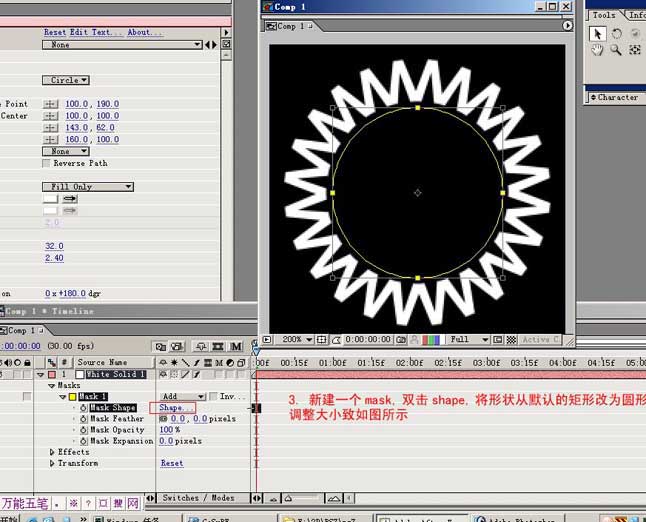Click Mask Feather constrain proportions link icon
Viewport: 646px width, 522px height.
click(x=163, y=419)
